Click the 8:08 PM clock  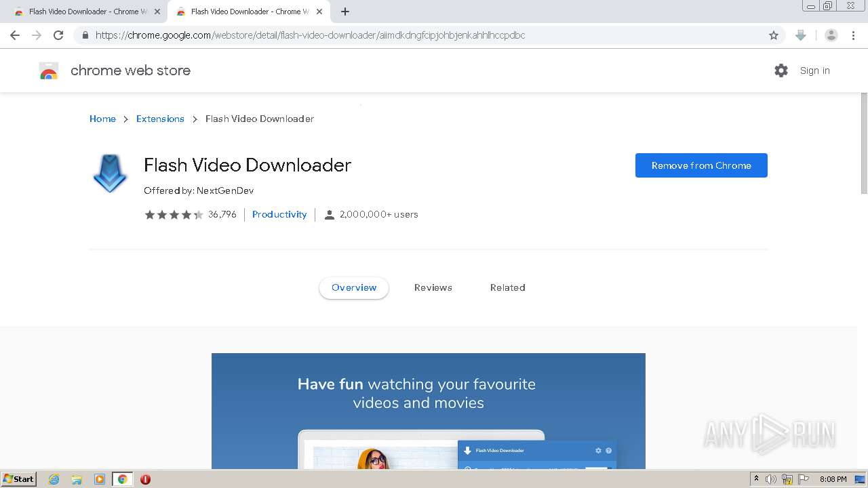(x=833, y=479)
